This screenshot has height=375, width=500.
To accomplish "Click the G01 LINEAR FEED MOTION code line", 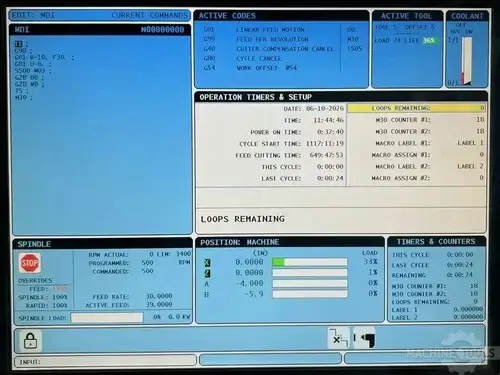I will click(254, 30).
